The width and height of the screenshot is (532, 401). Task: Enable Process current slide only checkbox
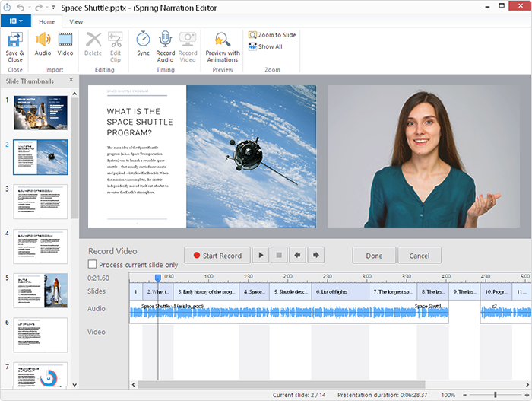click(x=92, y=264)
